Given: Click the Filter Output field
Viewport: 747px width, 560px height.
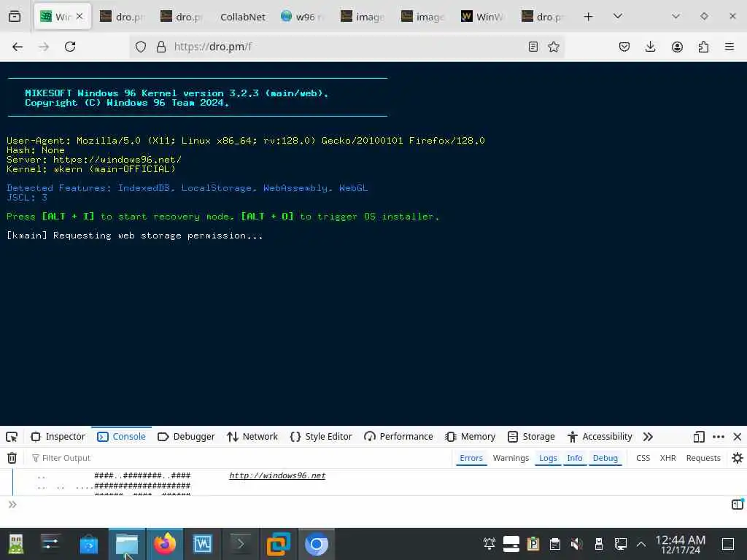Looking at the screenshot, I should point(239,458).
